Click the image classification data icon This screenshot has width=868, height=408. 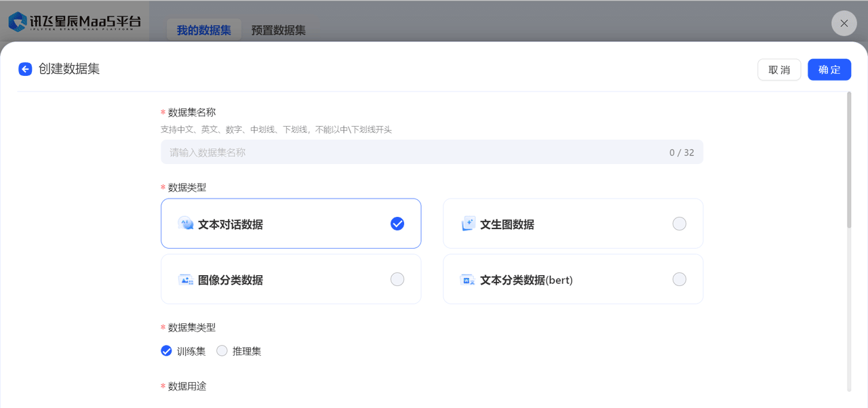185,280
